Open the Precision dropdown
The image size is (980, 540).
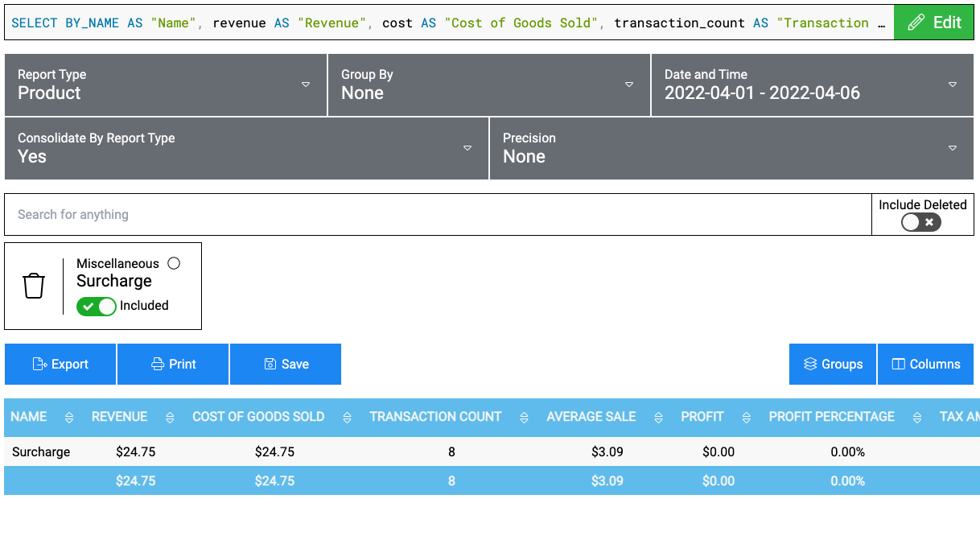[731, 148]
